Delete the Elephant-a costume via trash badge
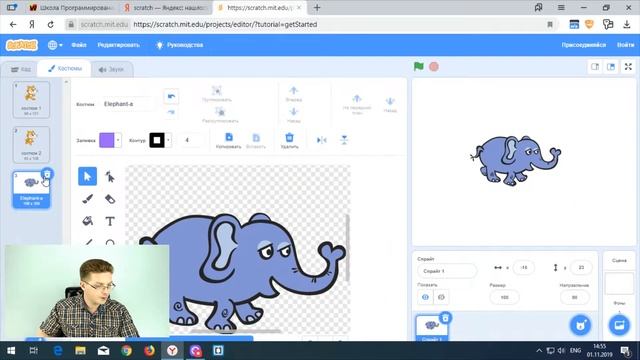This screenshot has width=640, height=360. pos(47,174)
